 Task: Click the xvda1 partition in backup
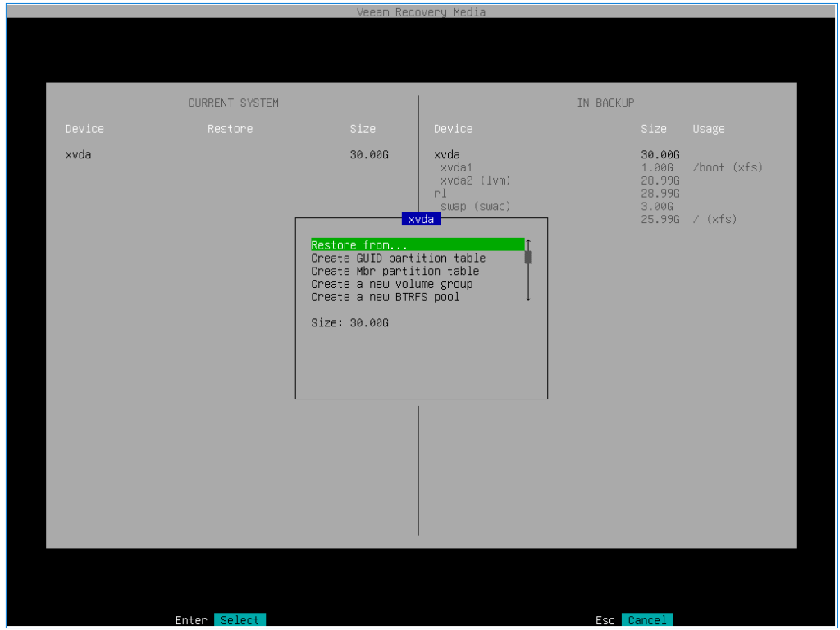[456, 167]
